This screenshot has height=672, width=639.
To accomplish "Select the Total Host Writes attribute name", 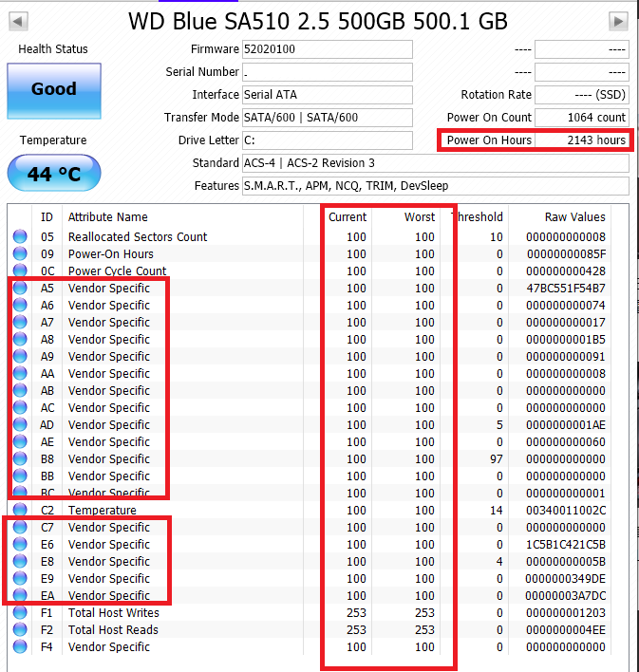I will [x=114, y=613].
